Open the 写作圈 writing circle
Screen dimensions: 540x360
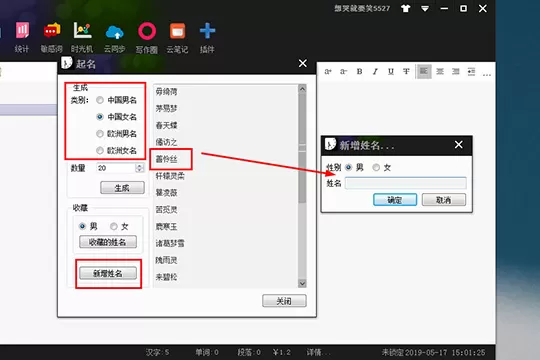coord(147,37)
